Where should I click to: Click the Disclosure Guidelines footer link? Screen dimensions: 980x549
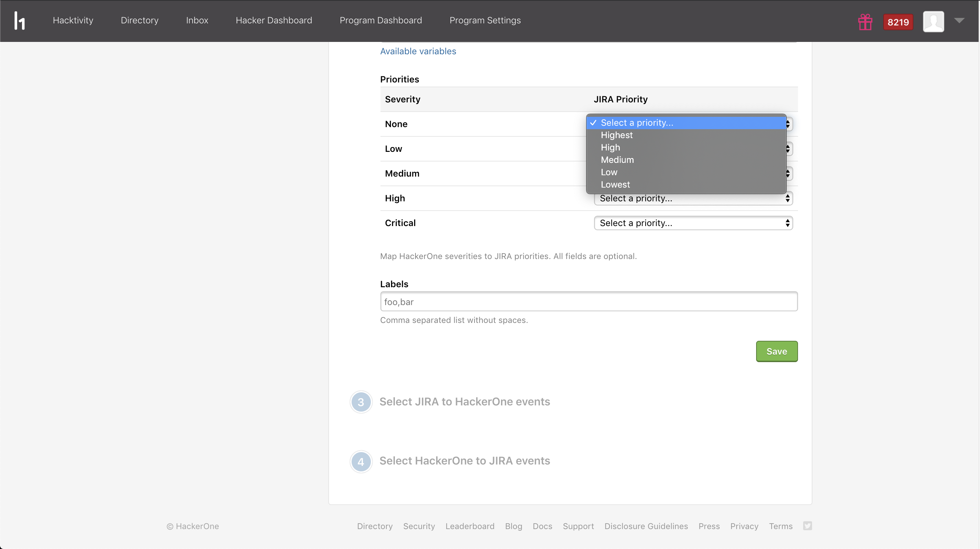(646, 526)
